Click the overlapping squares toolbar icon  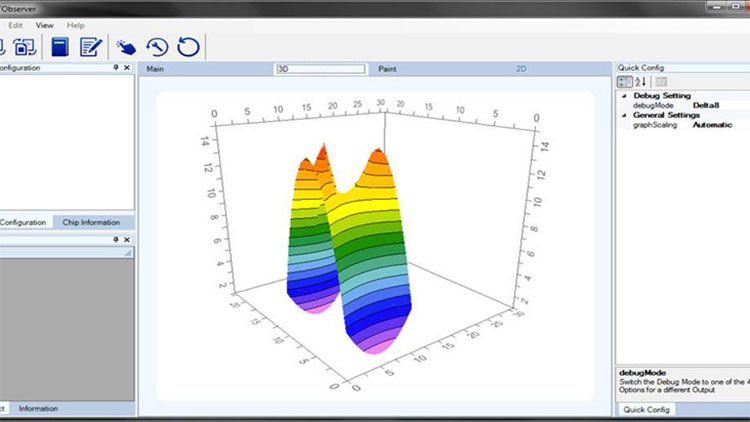[x=25, y=46]
